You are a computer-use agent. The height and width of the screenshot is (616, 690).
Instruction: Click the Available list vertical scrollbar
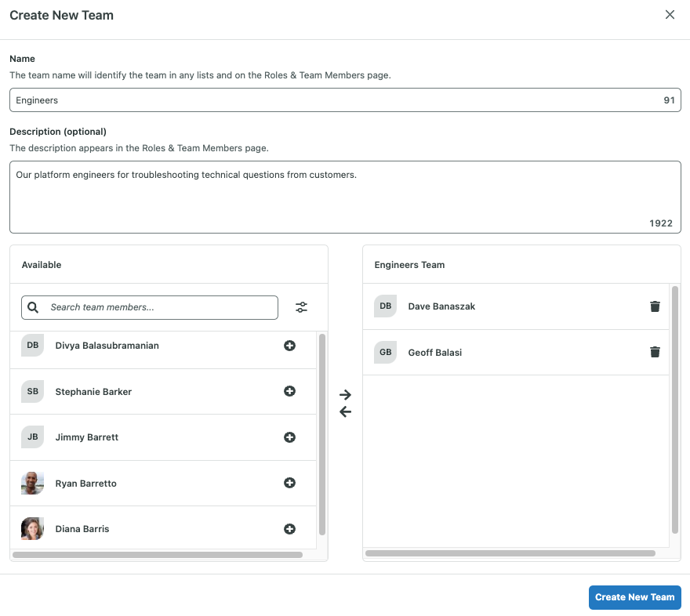click(x=322, y=435)
